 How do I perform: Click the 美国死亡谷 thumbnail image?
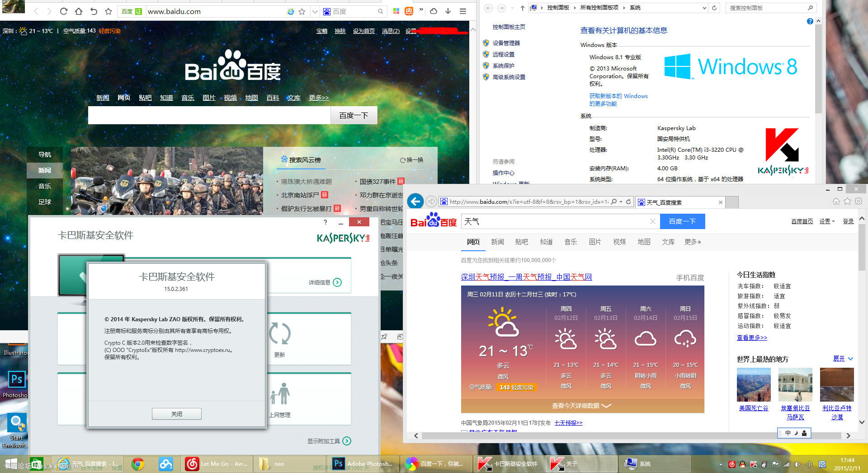(x=754, y=384)
